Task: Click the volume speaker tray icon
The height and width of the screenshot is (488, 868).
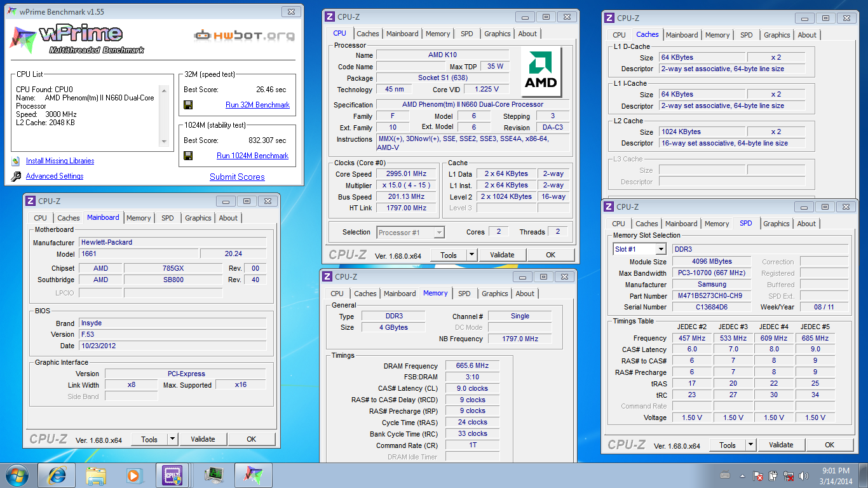Action: point(804,475)
